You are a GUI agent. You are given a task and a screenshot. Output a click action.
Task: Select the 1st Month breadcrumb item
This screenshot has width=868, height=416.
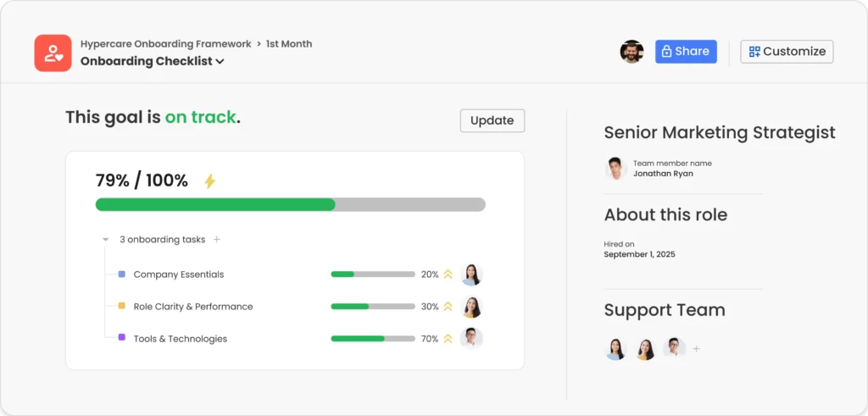[x=289, y=44]
